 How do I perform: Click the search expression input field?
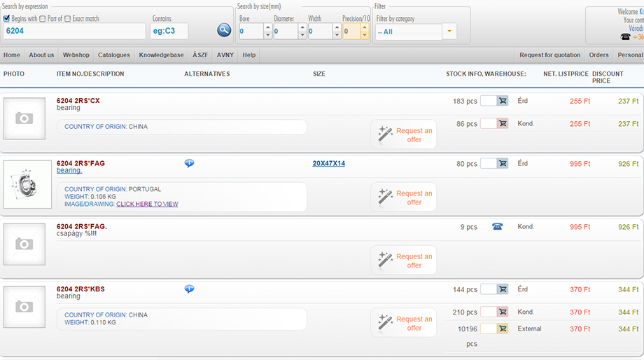[x=73, y=31]
